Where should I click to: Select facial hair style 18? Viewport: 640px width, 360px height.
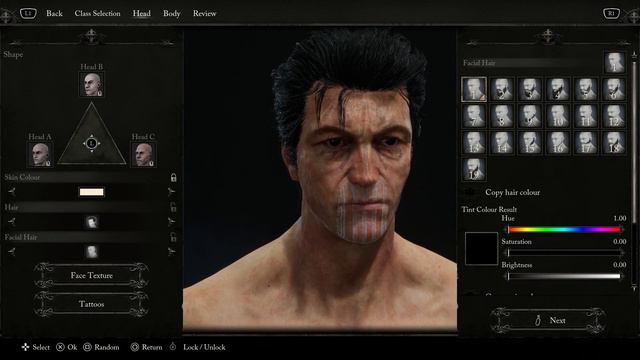[614, 143]
